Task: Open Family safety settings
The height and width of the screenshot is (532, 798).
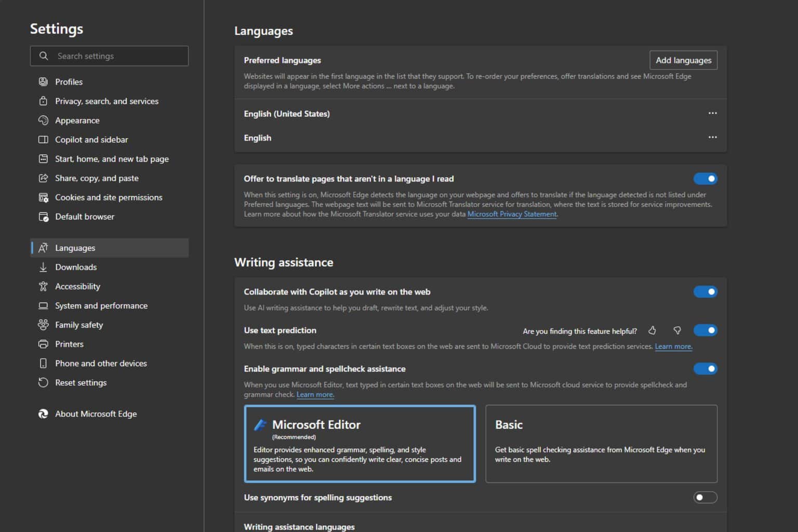Action: pos(109,325)
